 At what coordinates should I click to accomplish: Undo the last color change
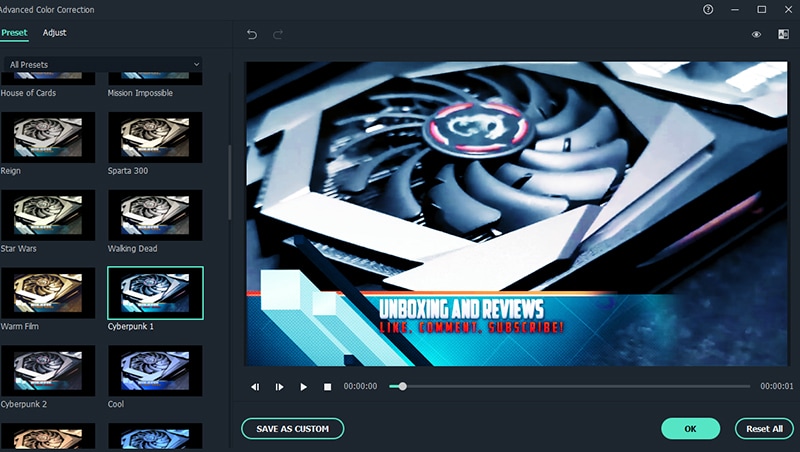252,34
